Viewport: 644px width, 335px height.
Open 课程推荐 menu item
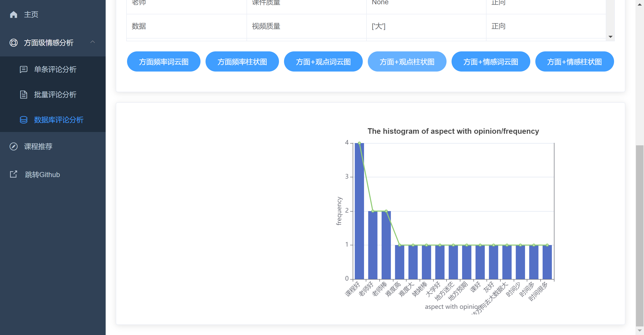38,146
